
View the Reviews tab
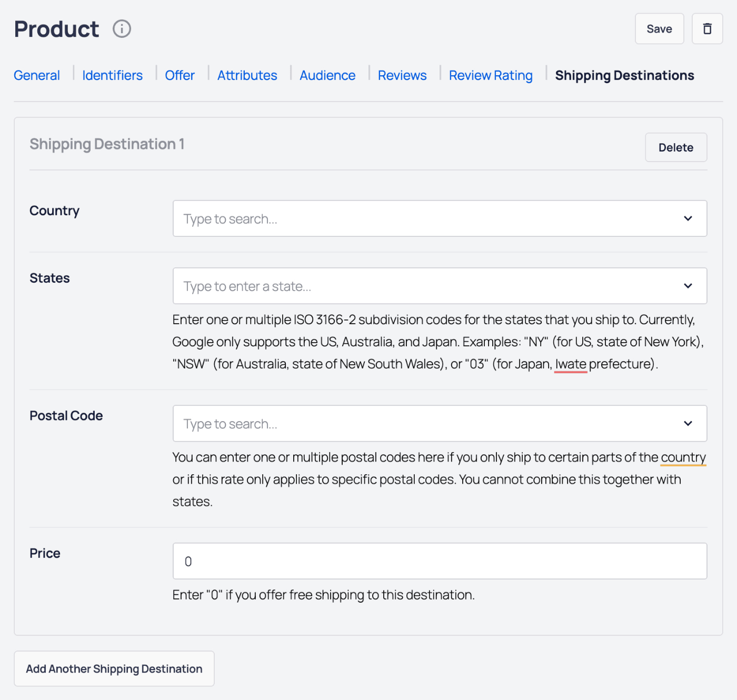click(x=402, y=75)
